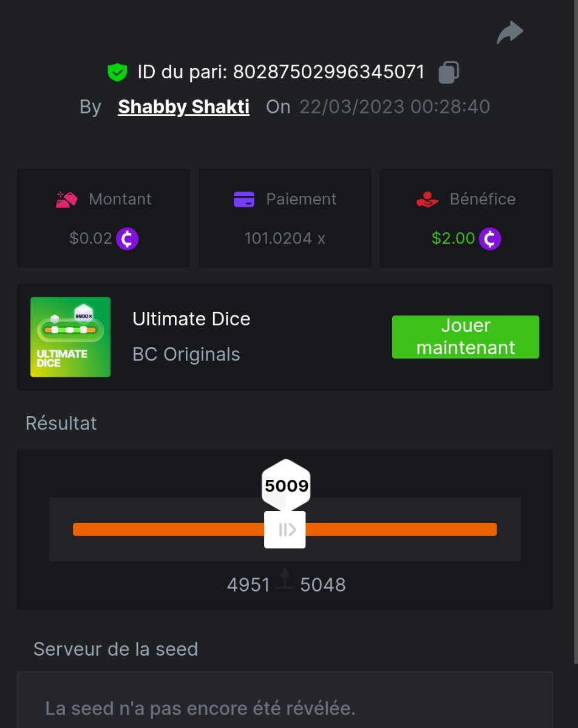Screen dimensions: 578x728
Task: Click the 101.0204 x payout value
Action: pyautogui.click(x=285, y=238)
